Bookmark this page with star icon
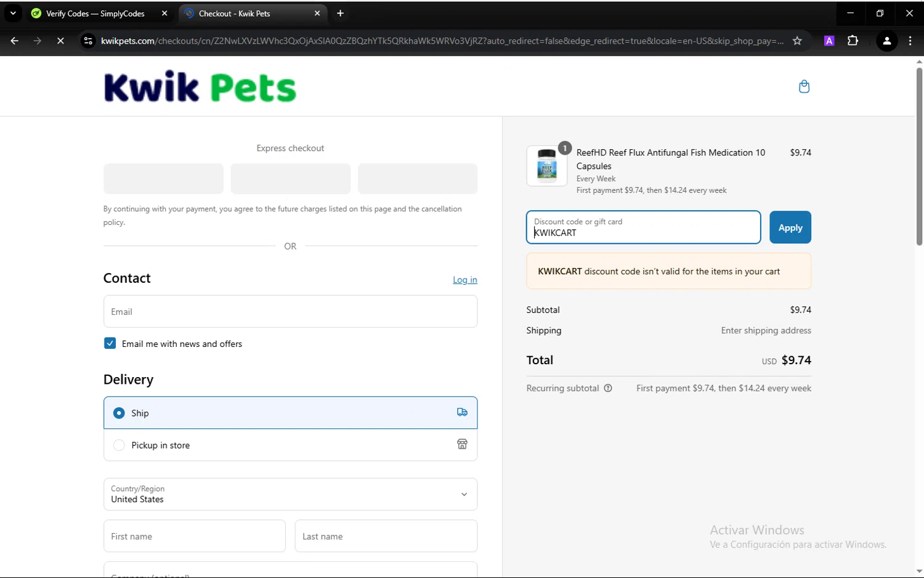The width and height of the screenshot is (924, 578). [797, 41]
